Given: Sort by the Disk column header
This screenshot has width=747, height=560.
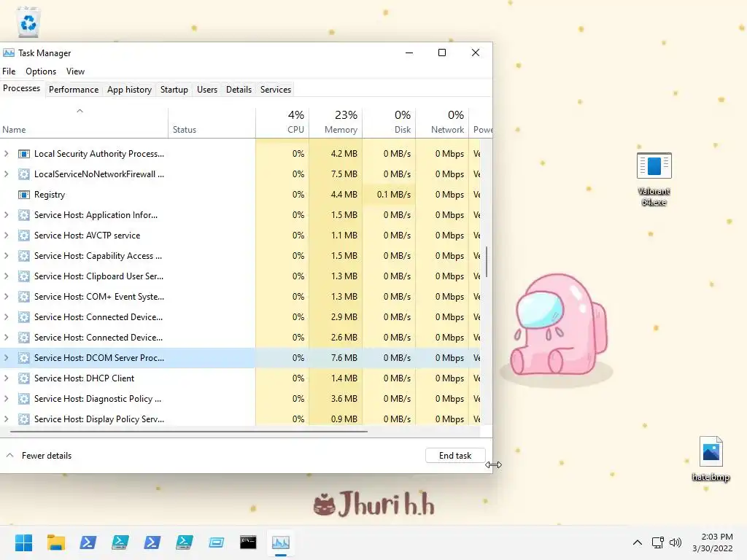Looking at the screenshot, I should pyautogui.click(x=389, y=122).
